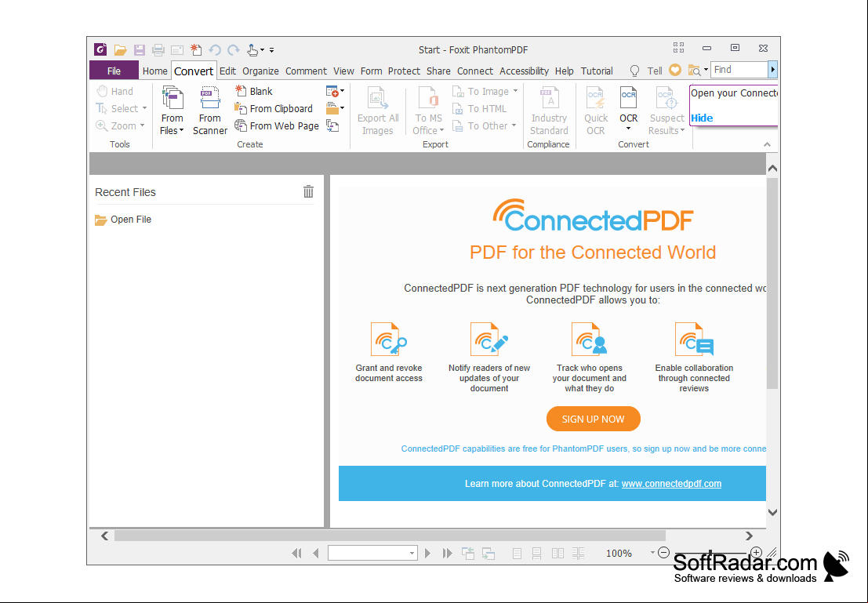Image resolution: width=868 pixels, height=603 pixels.
Task: Click Export All Images
Action: click(378, 111)
